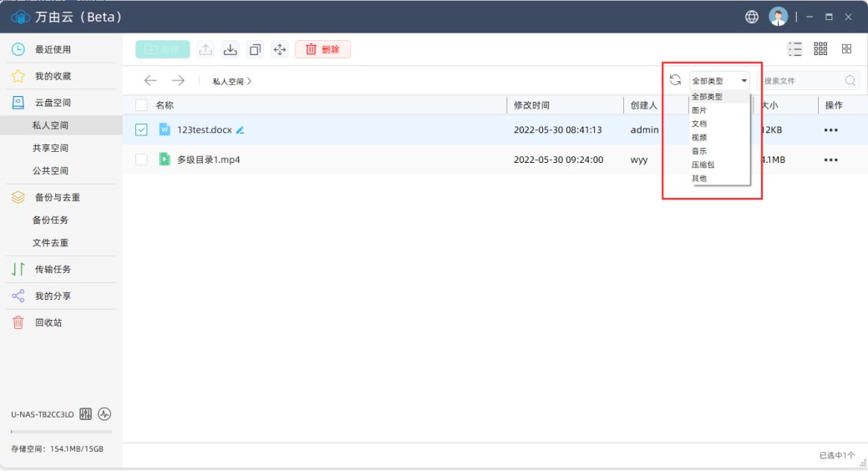Uncheck the 123test.docx checkbox
Screen dimensions: 868x471
pyautogui.click(x=141, y=129)
